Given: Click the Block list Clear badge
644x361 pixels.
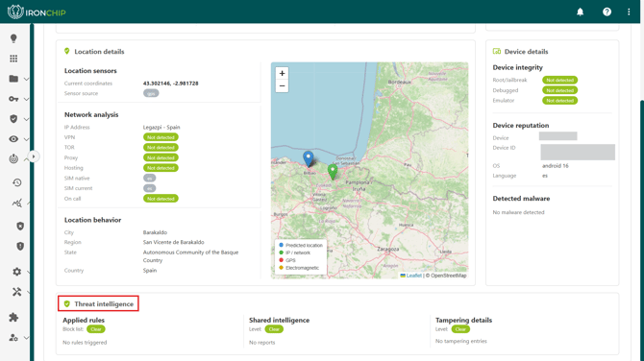Looking at the screenshot, I should pos(96,329).
